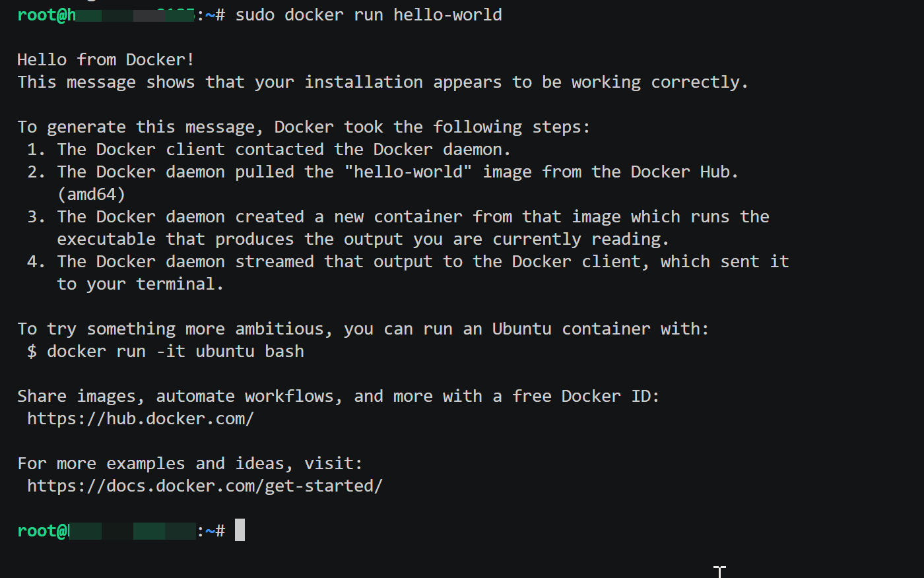Click the 'To try something more ambitious' line
Screen dimensions: 924x578
coord(363,329)
